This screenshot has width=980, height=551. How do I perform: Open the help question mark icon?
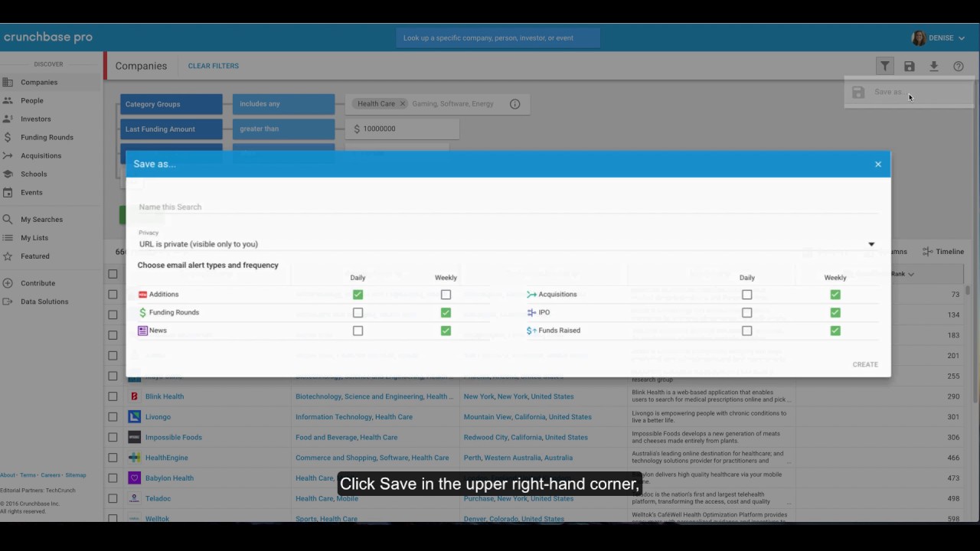coord(959,67)
